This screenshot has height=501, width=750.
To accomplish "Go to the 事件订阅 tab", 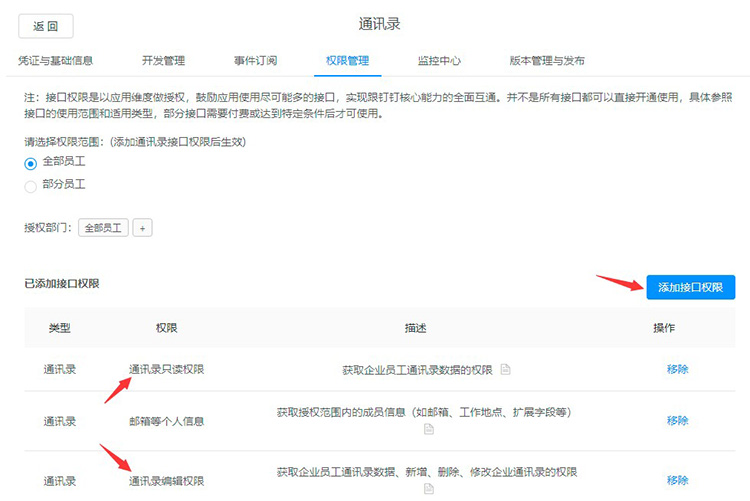I will click(255, 61).
